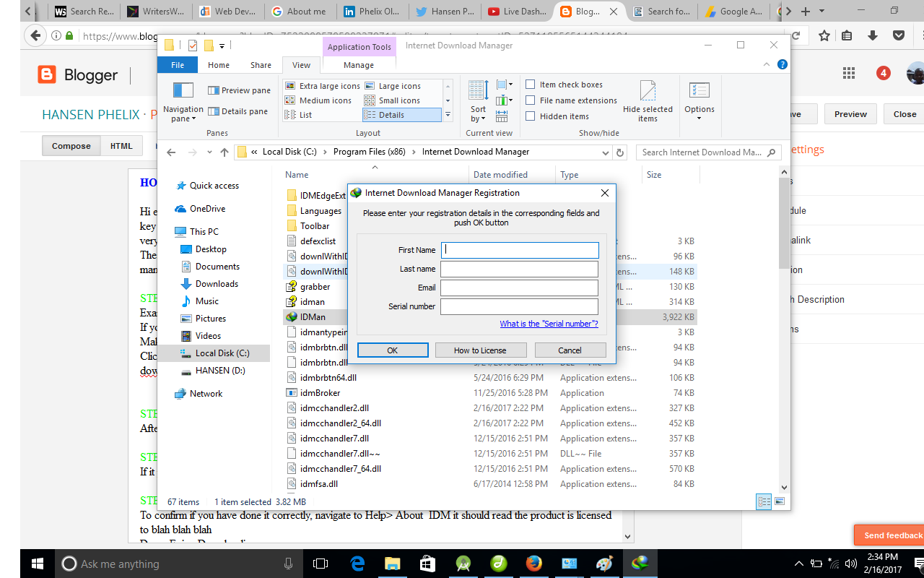
Task: Cancel the IDM registration dialog
Action: pyautogui.click(x=570, y=350)
